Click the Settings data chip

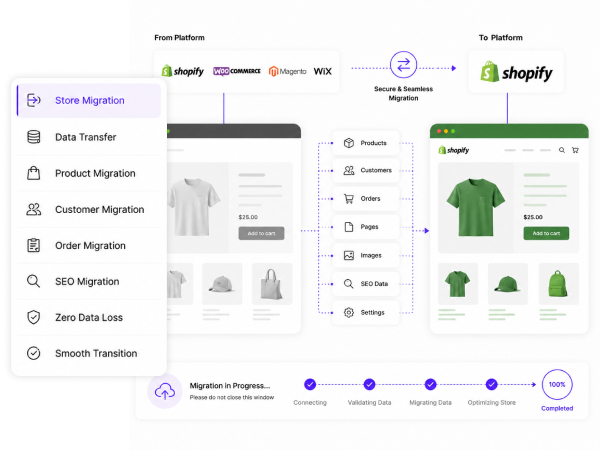(x=366, y=312)
